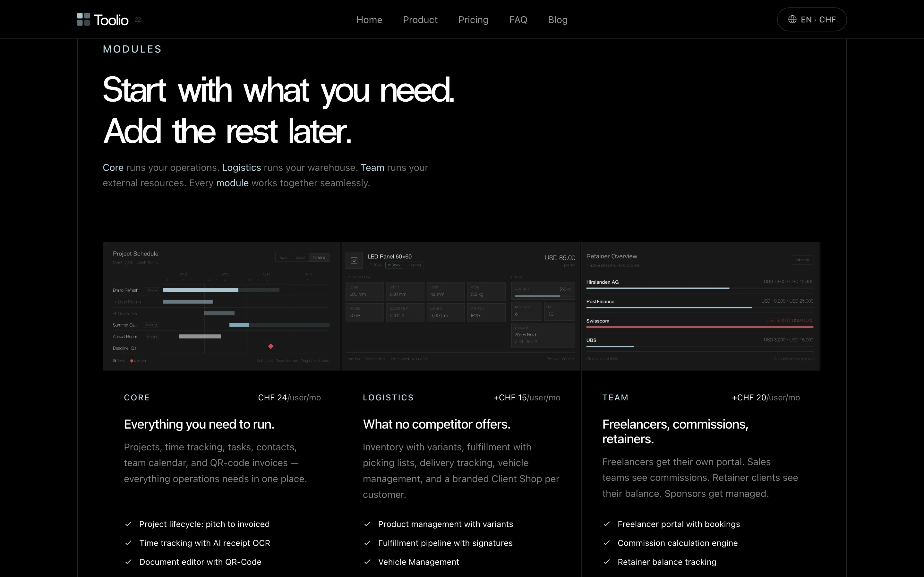Open the Blog page link
Viewport: 924px width, 577px height.
click(x=558, y=20)
